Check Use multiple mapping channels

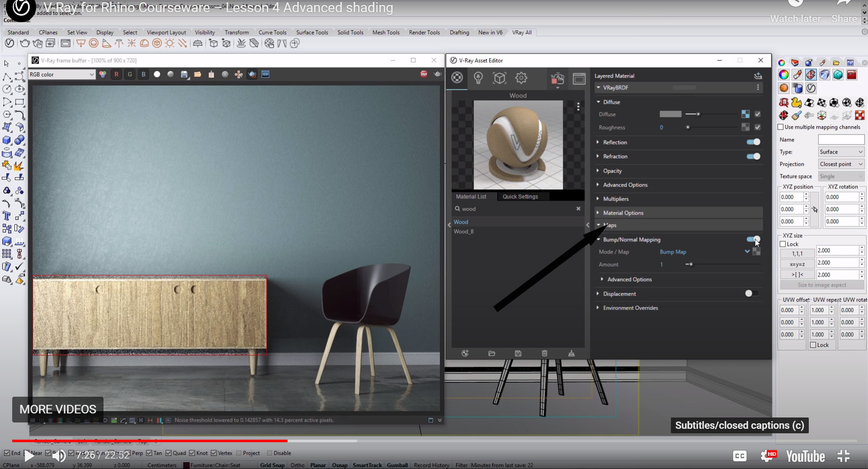781,127
